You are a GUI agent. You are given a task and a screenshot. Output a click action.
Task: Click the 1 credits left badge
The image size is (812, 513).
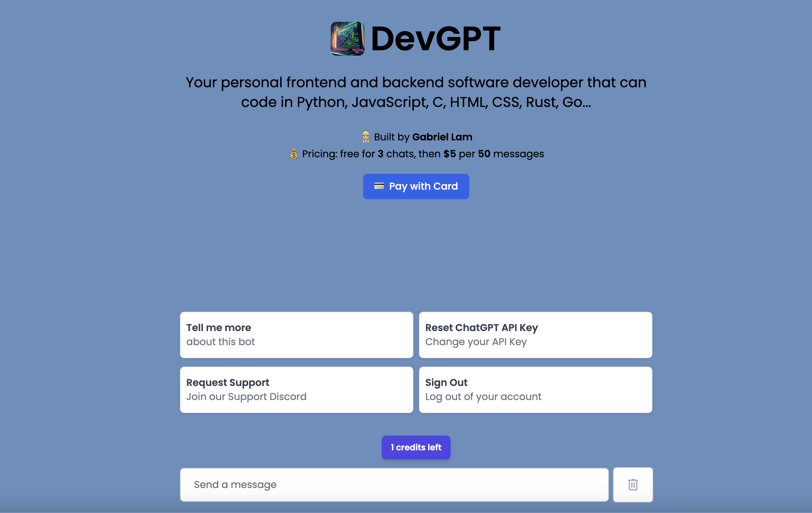point(416,447)
